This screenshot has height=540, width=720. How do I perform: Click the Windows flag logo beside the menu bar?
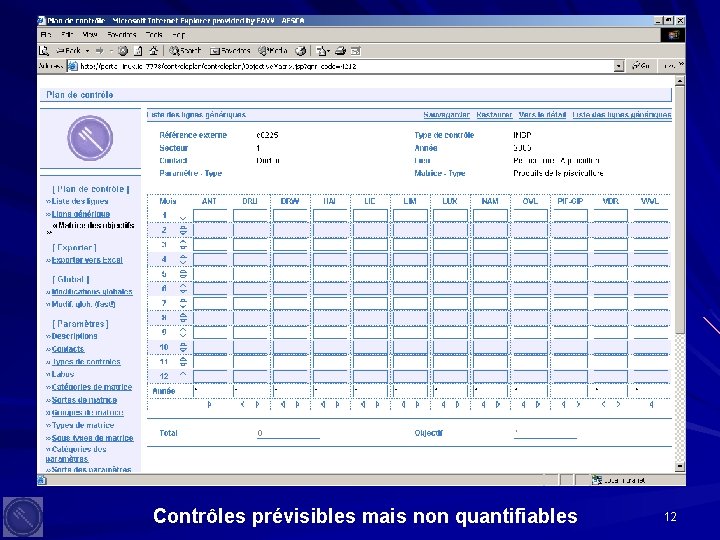[x=673, y=35]
